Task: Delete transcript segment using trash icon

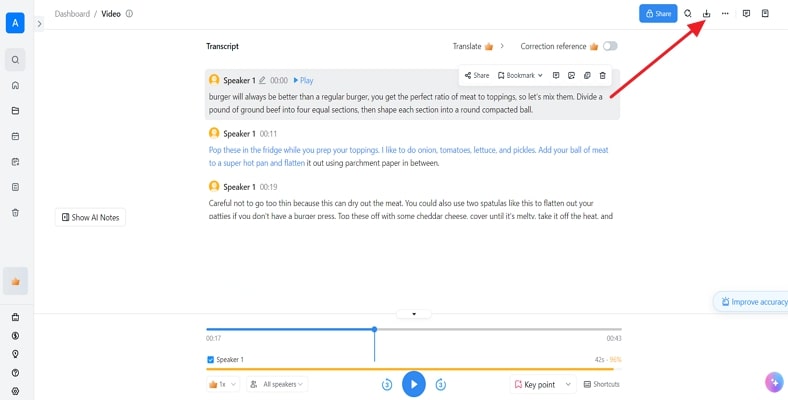Action: click(x=602, y=75)
